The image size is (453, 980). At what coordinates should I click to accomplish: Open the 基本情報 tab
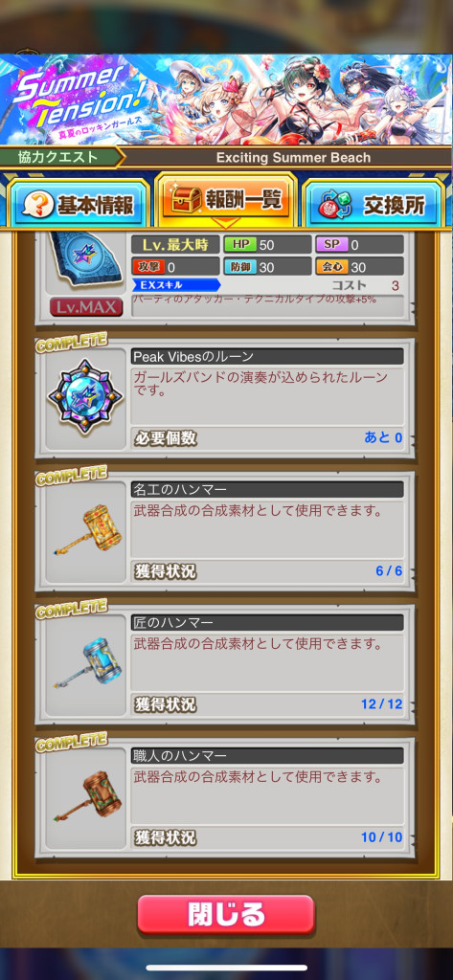coord(78,205)
